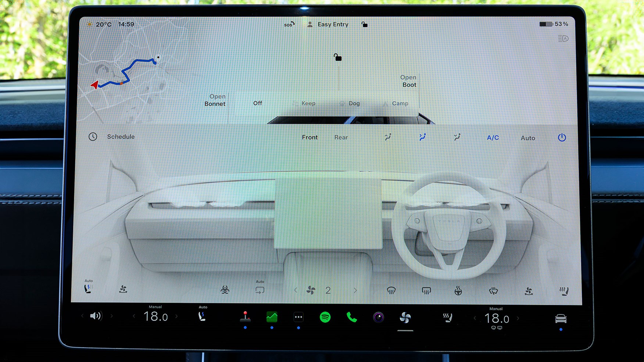Open the Bonnet
The image size is (644, 362).
[215, 100]
